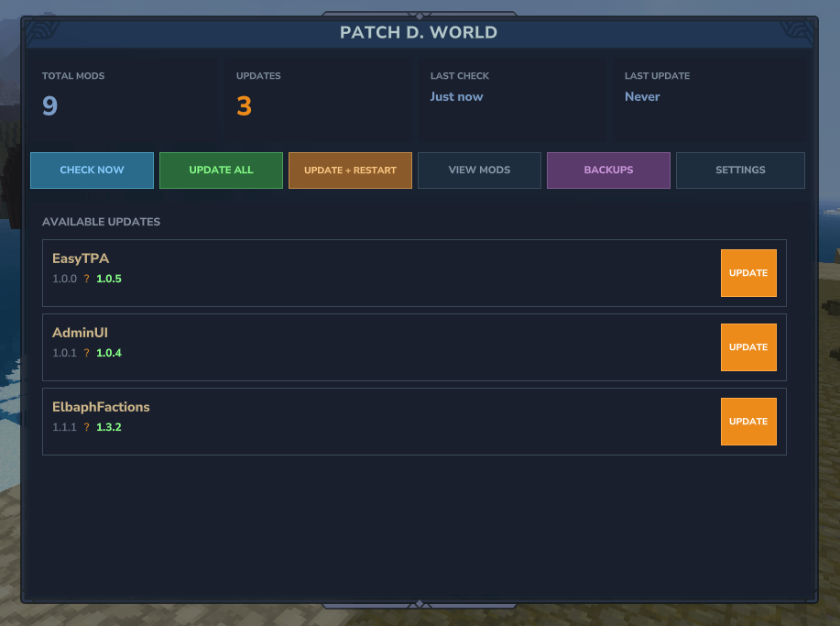Screen dimensions: 840x626
Task: Choose Update + Restart
Action: click(x=350, y=170)
